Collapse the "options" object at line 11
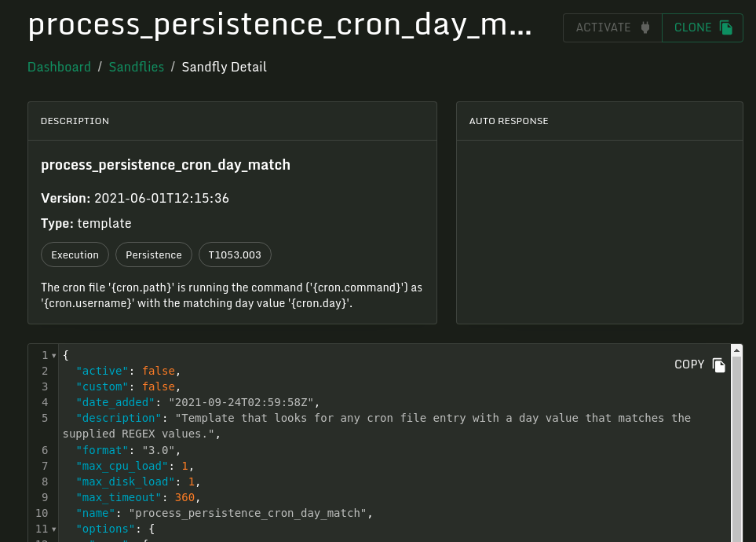 pyautogui.click(x=53, y=529)
